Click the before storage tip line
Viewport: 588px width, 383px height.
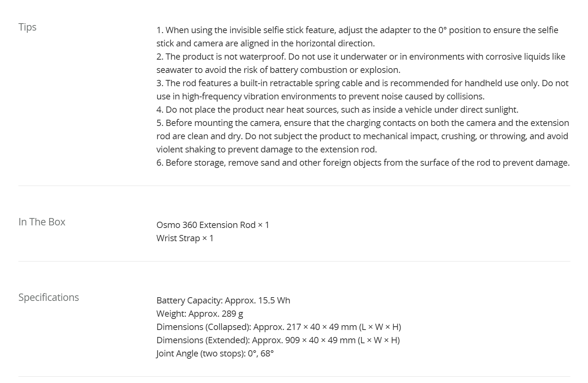(363, 162)
